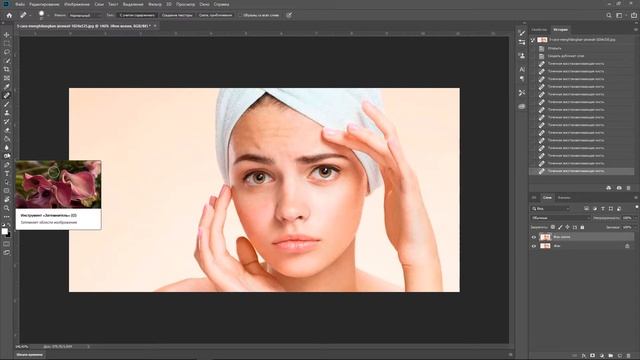640x360 pixels.
Task: Select the Brush tool
Action: pyautogui.click(x=7, y=104)
